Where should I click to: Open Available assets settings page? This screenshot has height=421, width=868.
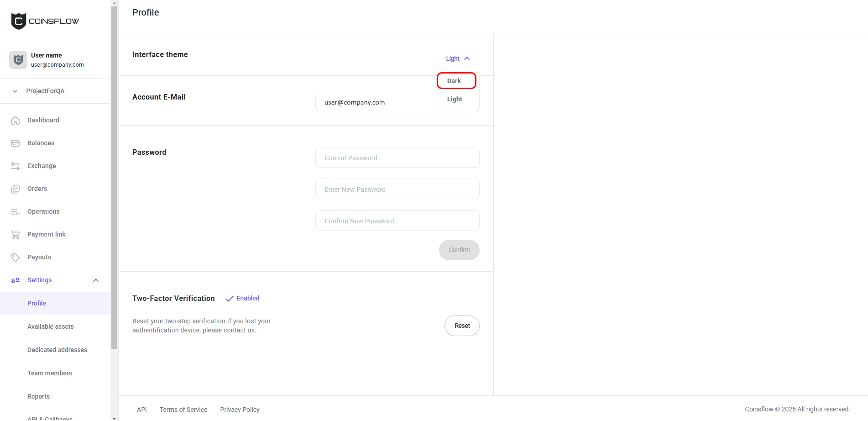[x=50, y=326]
